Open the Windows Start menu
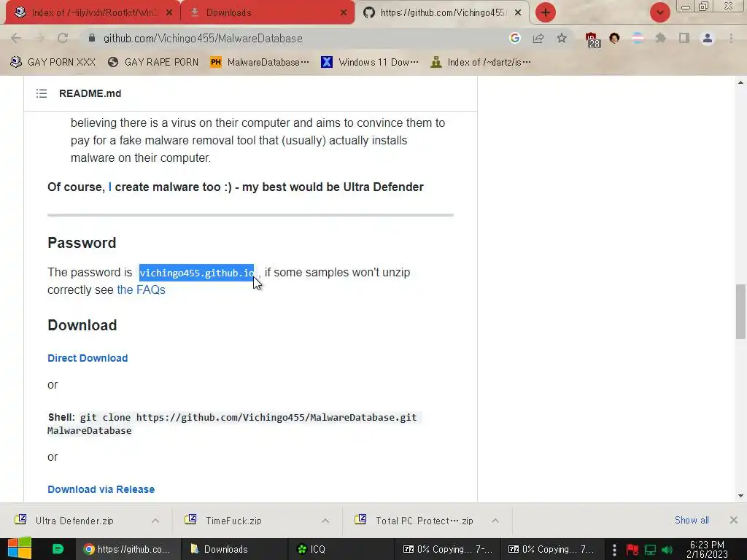Screen dimensions: 747x560 [x=20, y=549]
